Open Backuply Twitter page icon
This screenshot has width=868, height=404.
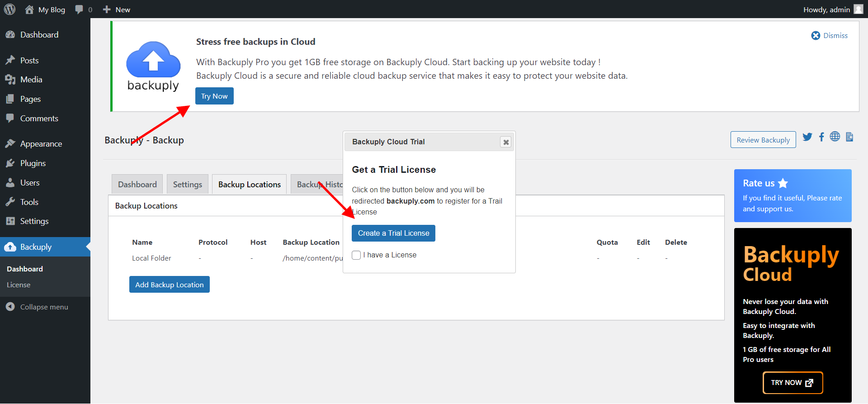(x=807, y=137)
